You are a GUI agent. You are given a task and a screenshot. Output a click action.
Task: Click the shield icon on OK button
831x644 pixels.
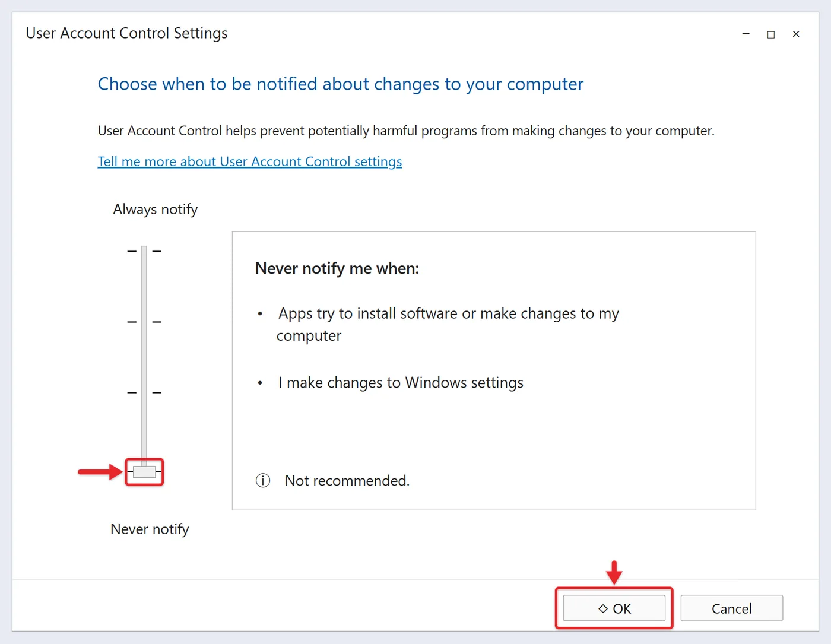pos(603,608)
